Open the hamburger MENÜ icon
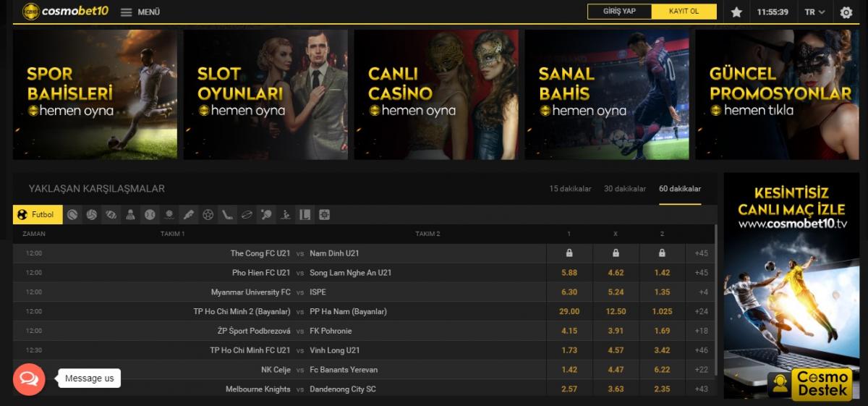This screenshot has width=868, height=406. (x=127, y=12)
